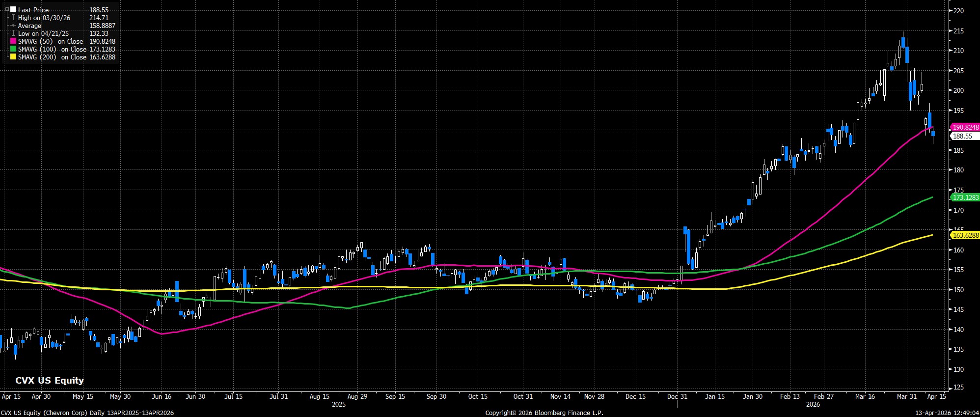
Task: Click the yellow SMAVG (200) color swatch
Action: click(x=13, y=57)
